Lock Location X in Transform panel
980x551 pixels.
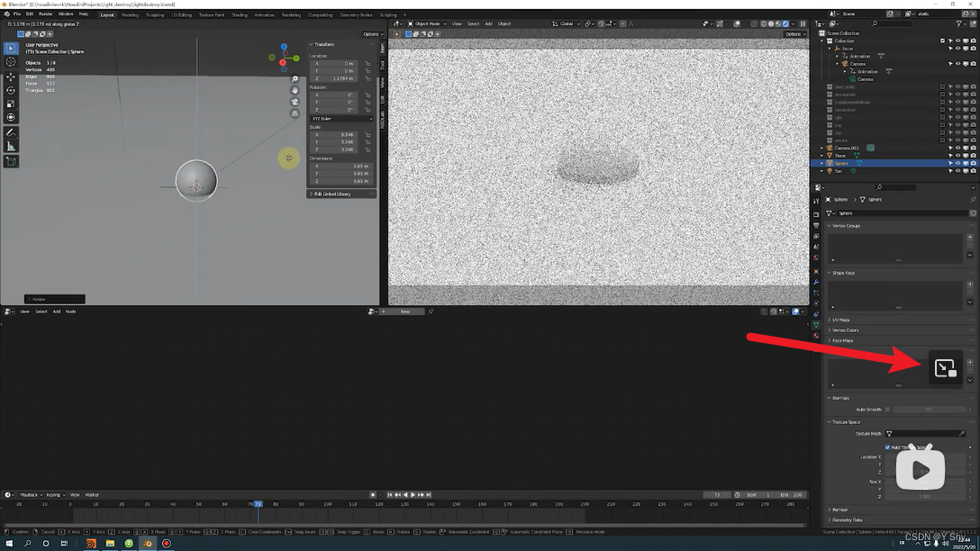click(367, 63)
